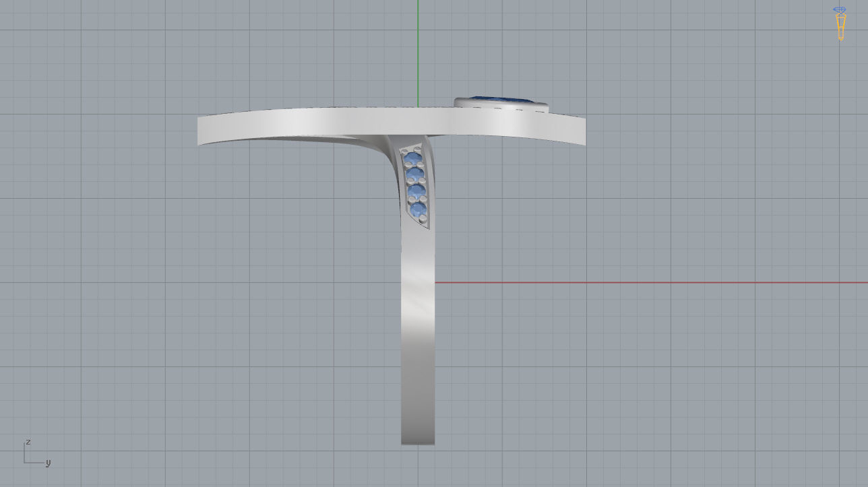Click the z-y world axis indicator
The image size is (868, 487).
(x=37, y=453)
